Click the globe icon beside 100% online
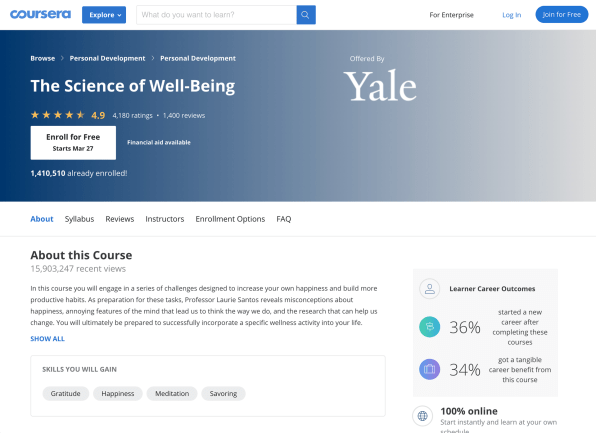 click(x=423, y=416)
